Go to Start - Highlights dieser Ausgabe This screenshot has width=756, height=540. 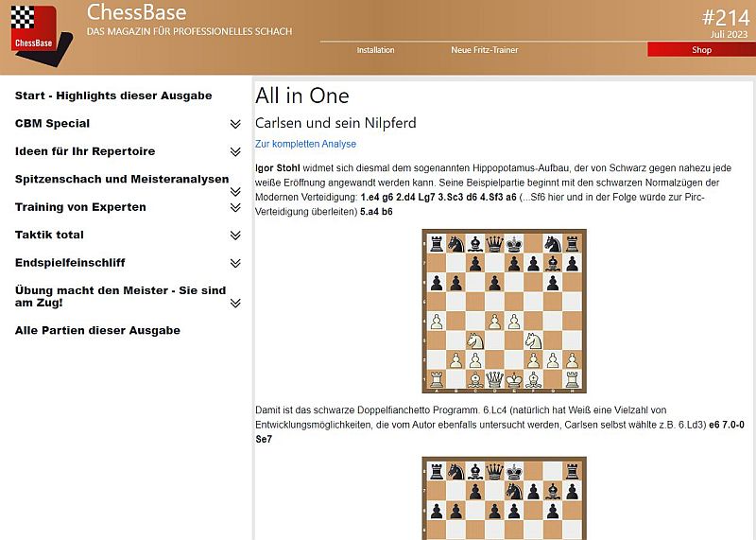coord(113,96)
